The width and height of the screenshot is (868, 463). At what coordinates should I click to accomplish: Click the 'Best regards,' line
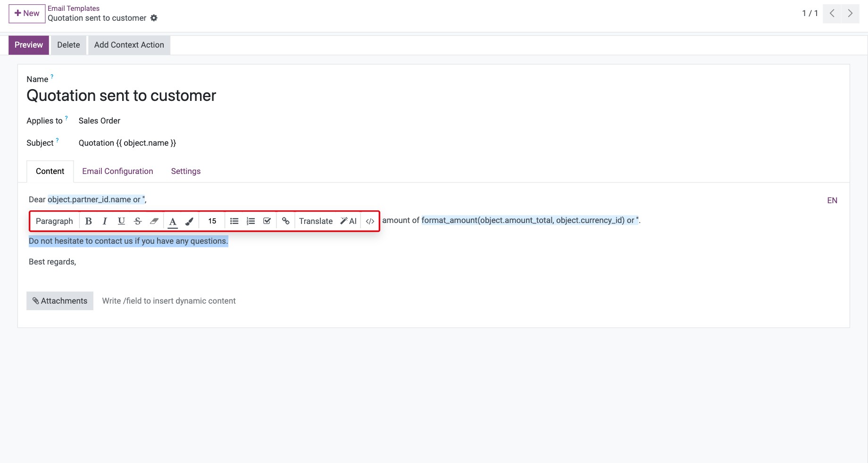(x=52, y=262)
